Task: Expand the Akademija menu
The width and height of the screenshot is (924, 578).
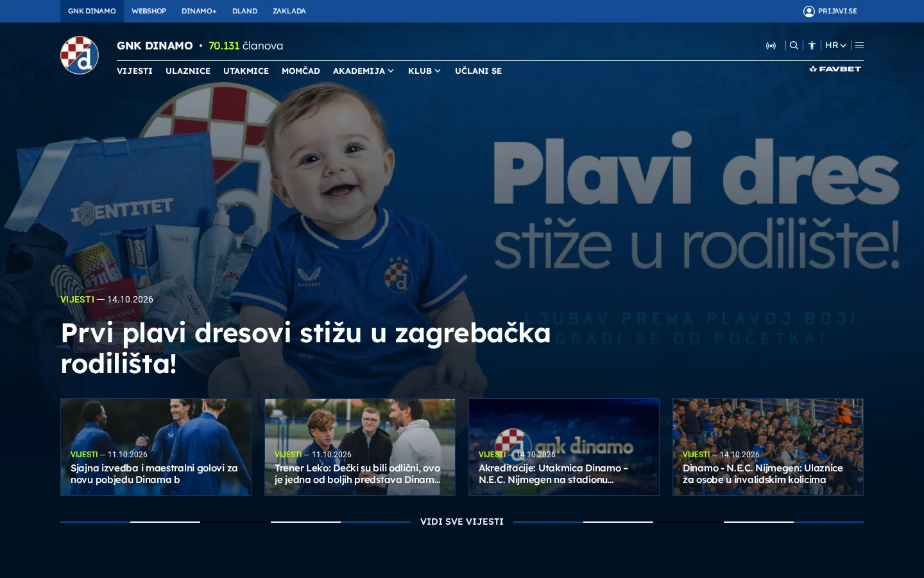Action: tap(363, 71)
